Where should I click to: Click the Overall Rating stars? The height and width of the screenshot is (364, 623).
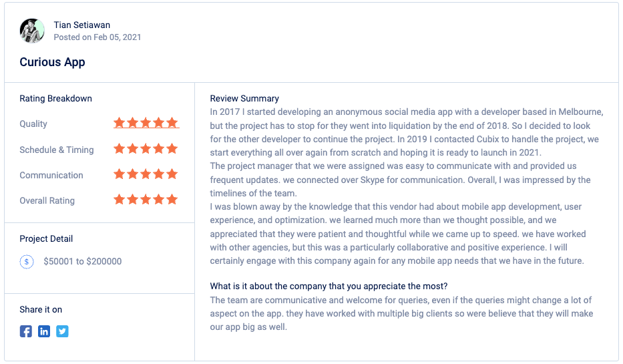click(x=146, y=200)
